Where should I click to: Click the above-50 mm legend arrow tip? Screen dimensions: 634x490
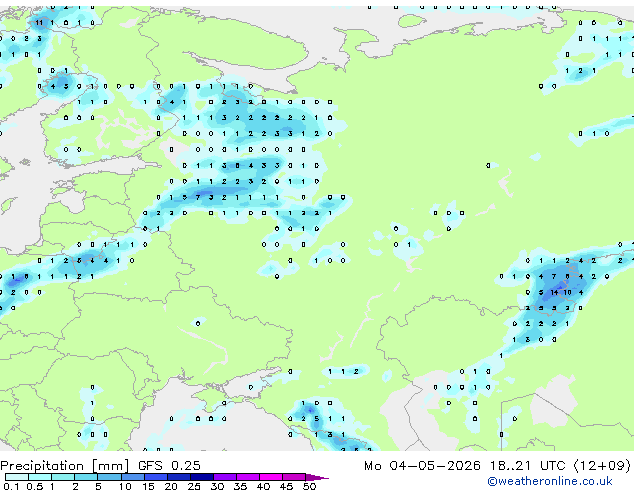(x=317, y=478)
